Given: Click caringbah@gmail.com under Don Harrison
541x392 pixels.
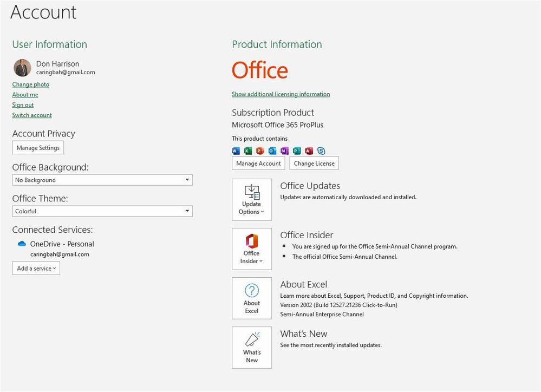Looking at the screenshot, I should [66, 72].
